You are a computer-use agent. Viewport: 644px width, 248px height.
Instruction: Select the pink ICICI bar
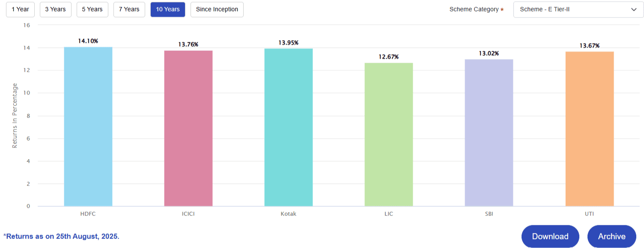(x=188, y=128)
